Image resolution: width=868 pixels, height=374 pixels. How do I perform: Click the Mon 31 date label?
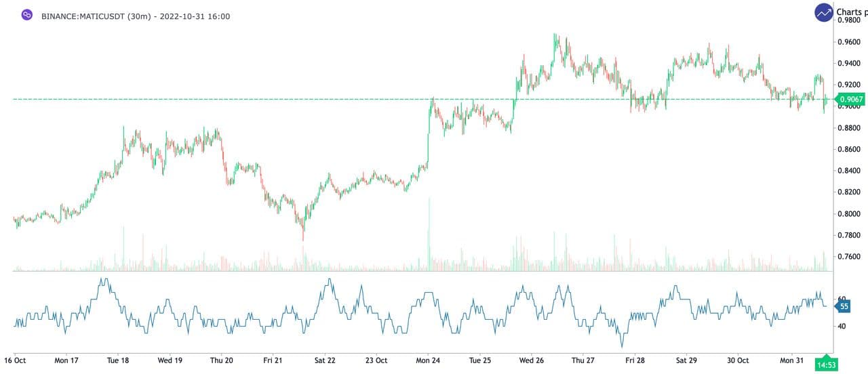click(x=791, y=360)
